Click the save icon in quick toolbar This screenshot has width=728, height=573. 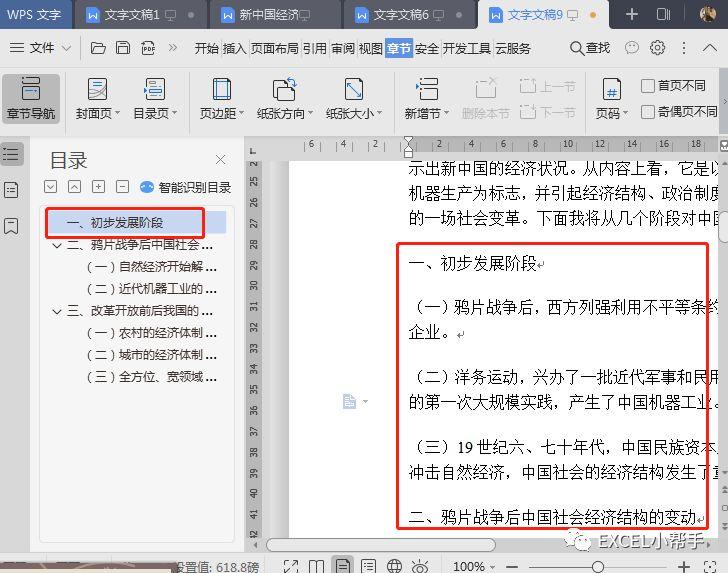pyautogui.click(x=122, y=48)
